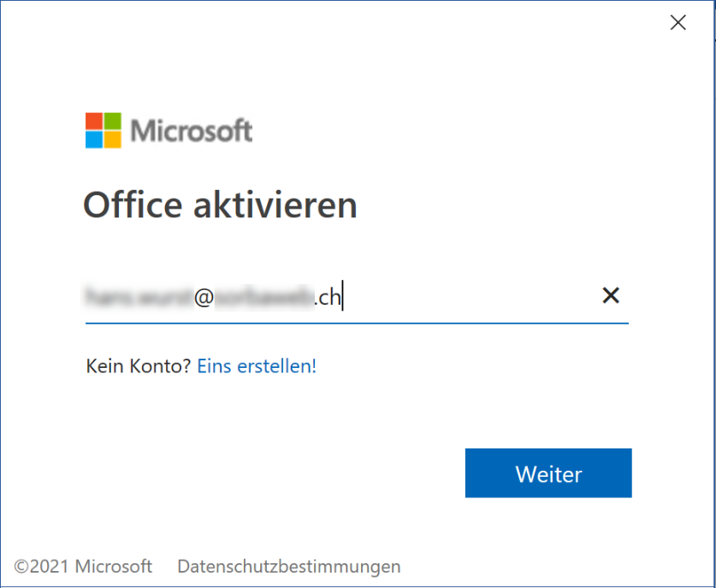Clear the email field with the X icon
Screen dimensions: 716x588
(x=611, y=295)
